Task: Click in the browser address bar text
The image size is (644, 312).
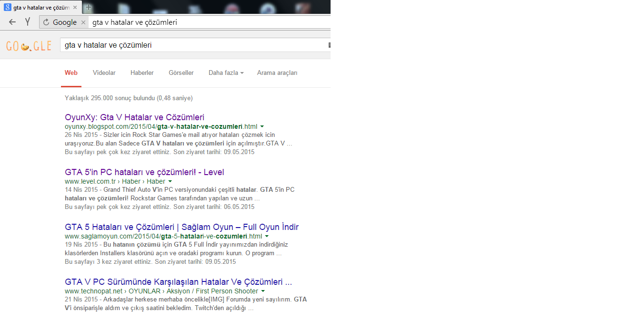Action: click(135, 22)
